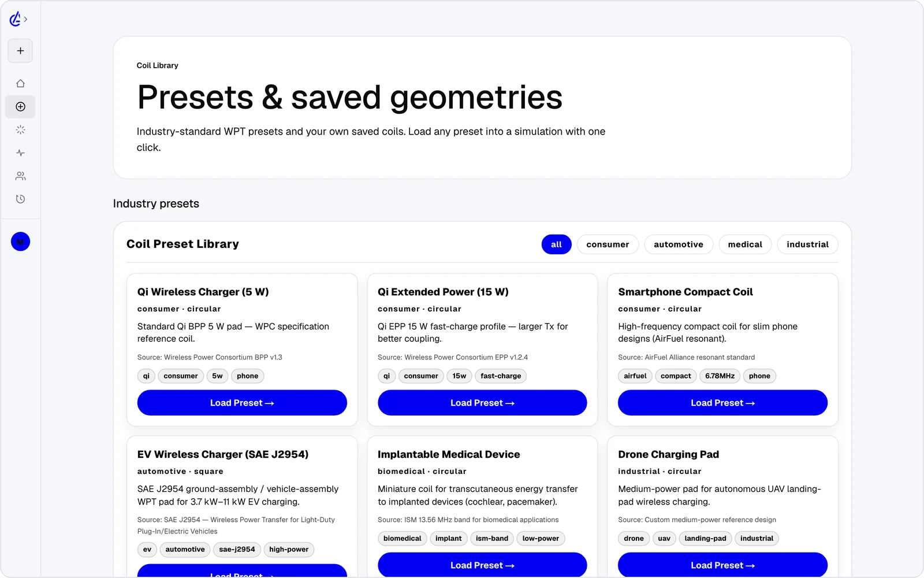
Task: Click the 'low-power' tag
Action: pos(541,539)
